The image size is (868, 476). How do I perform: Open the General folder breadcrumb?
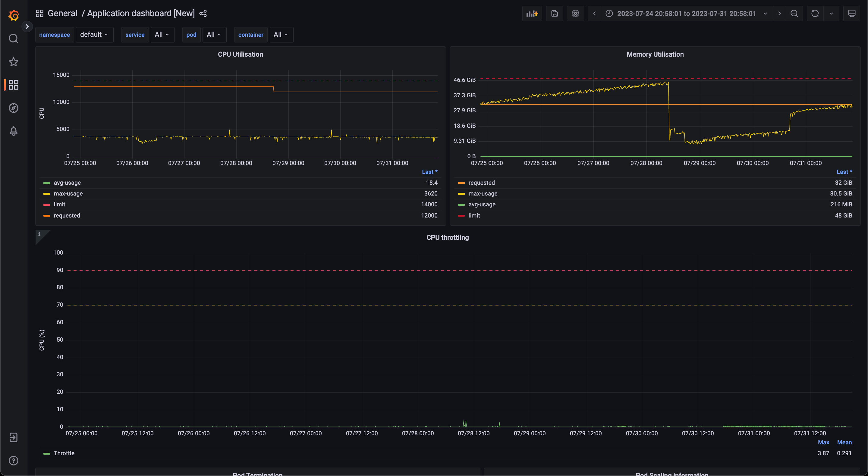[63, 14]
